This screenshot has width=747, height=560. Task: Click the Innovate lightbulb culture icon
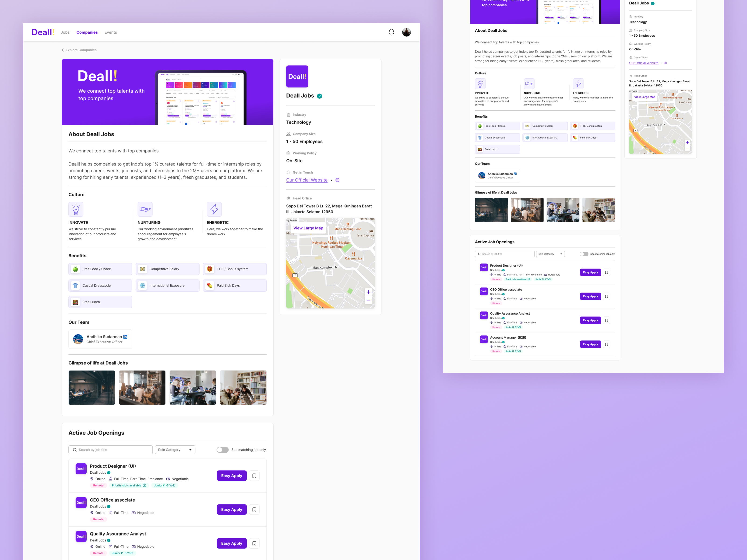tap(76, 209)
